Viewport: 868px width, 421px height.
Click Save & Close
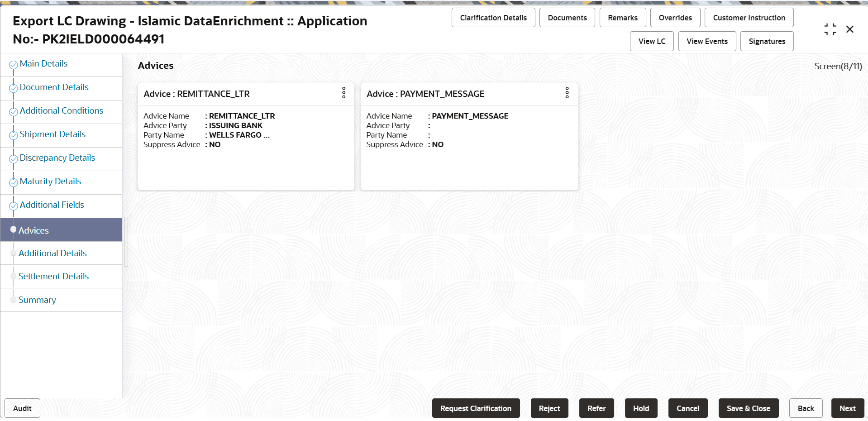749,408
